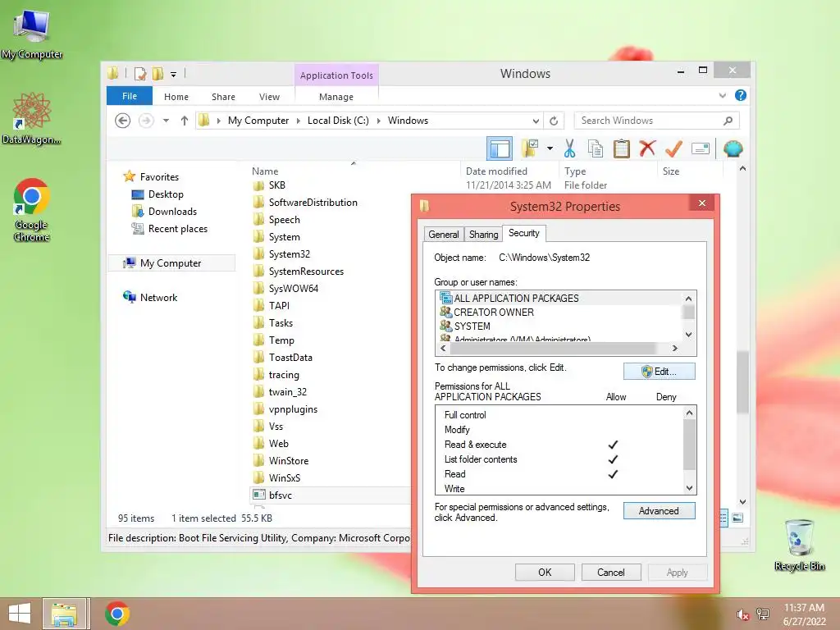Click the user list horizontal scroll right arrow
Viewport: 840px width, 630px height.
coord(675,348)
